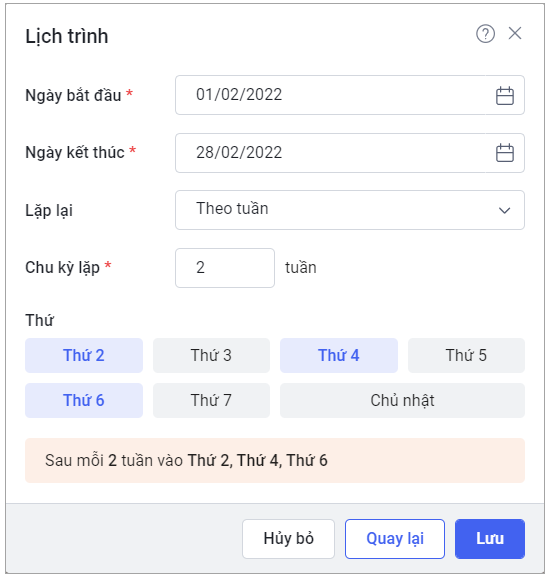Screen dimensions: 551x577
Task: Enable the Chủ nhật day toggle
Action: (x=402, y=400)
